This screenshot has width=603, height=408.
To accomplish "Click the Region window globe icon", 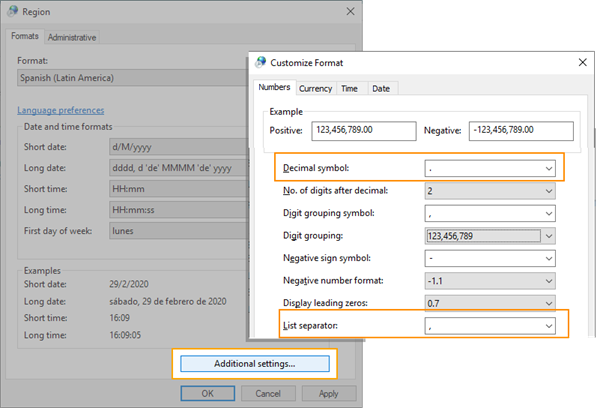I will pyautogui.click(x=13, y=11).
